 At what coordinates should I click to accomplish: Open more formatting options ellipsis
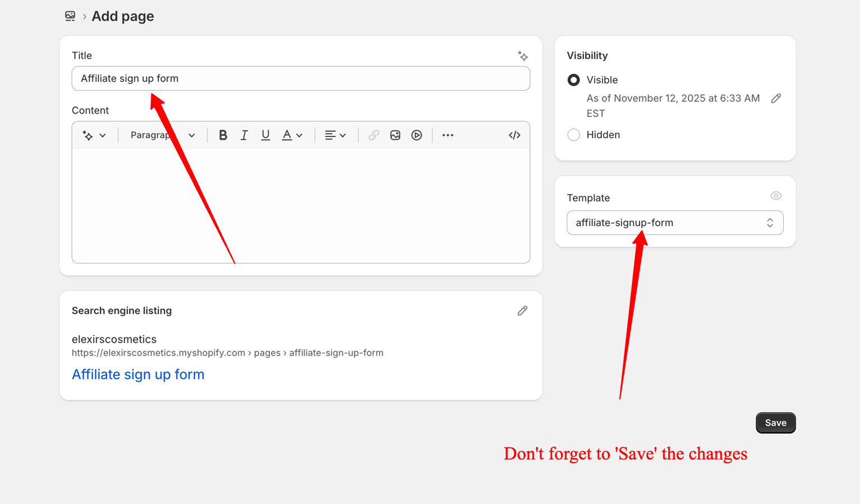click(x=448, y=135)
